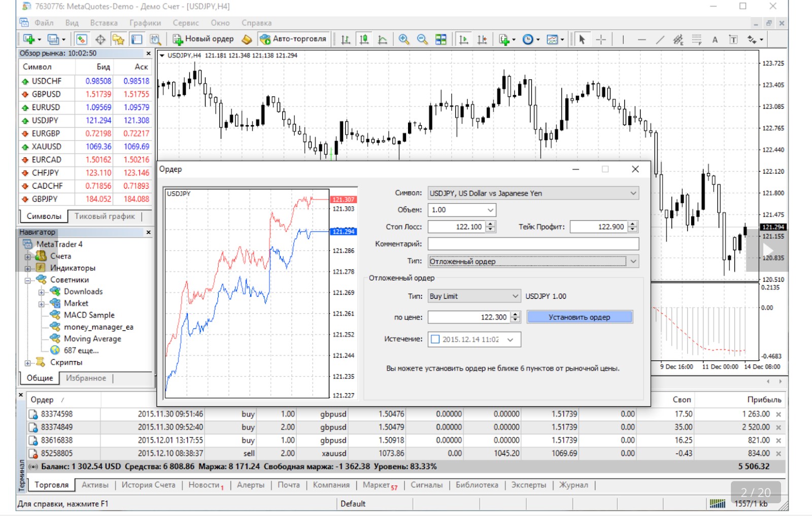This screenshot has width=812, height=517.
Task: Close the Навигатор panel
Action: (x=148, y=232)
